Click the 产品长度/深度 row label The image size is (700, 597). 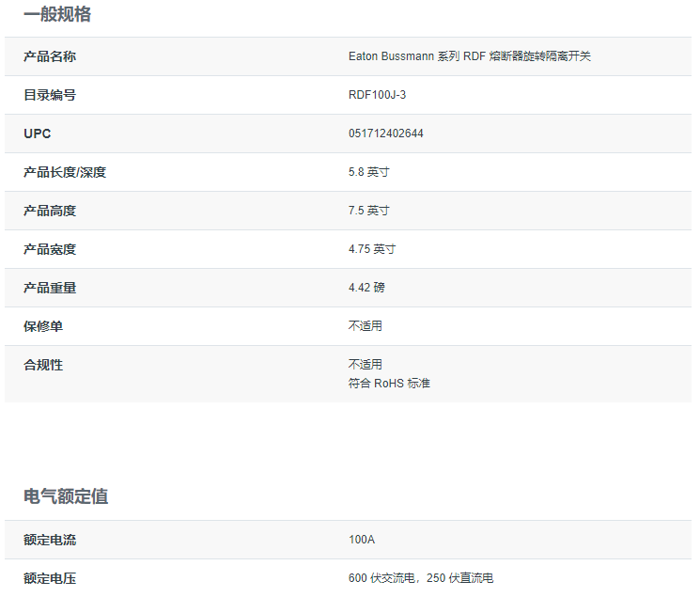pyautogui.click(x=71, y=172)
